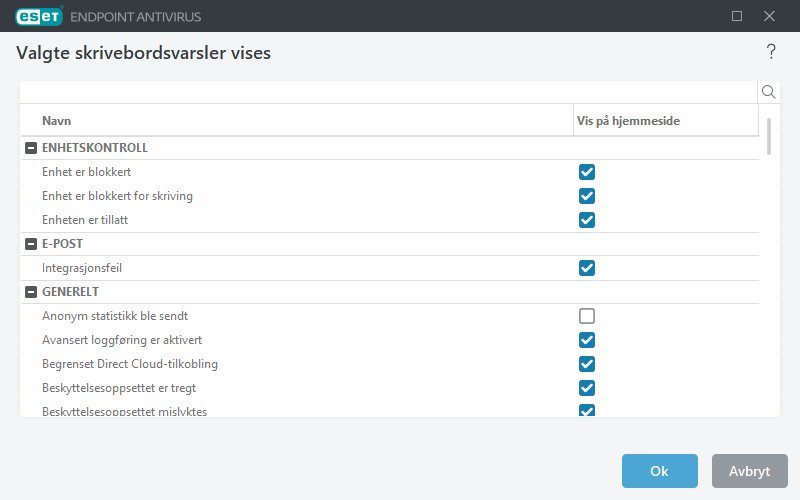
Task: Toggle 'Avansert loggføring er aktivert' checkbox
Action: click(587, 340)
